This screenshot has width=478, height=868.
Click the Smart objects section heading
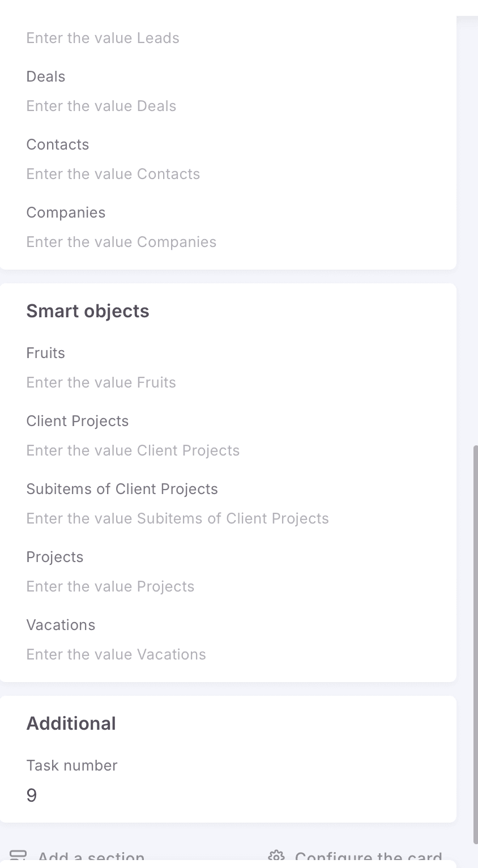(88, 311)
